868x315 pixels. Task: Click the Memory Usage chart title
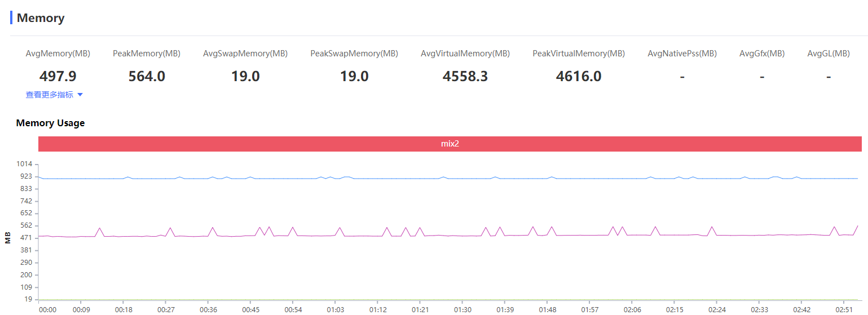tap(50, 123)
